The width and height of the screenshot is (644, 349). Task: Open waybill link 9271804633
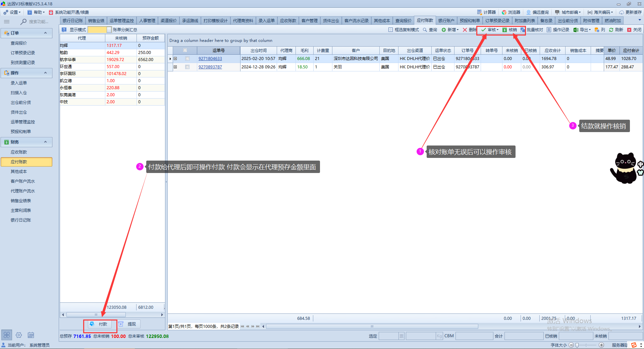210,59
